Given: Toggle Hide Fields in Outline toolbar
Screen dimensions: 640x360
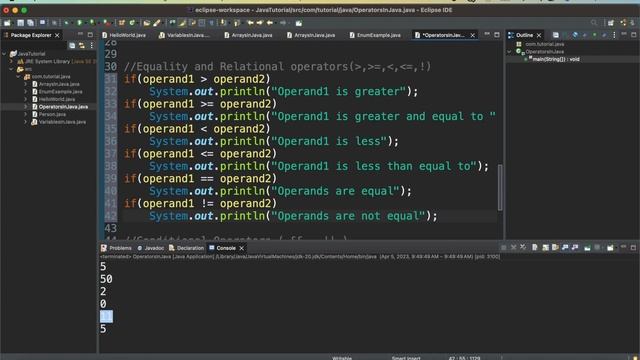Looking at the screenshot, I should click(575, 35).
